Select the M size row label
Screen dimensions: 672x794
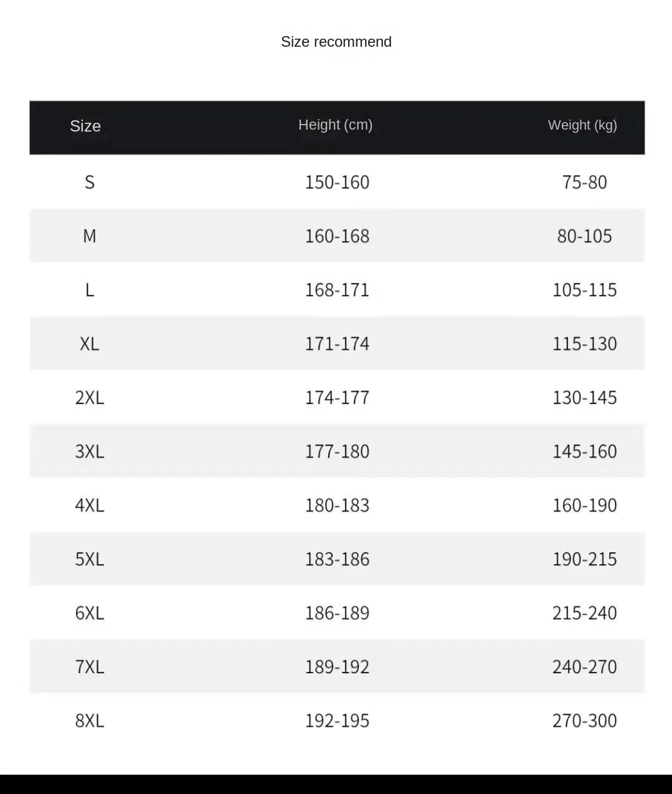click(x=90, y=236)
